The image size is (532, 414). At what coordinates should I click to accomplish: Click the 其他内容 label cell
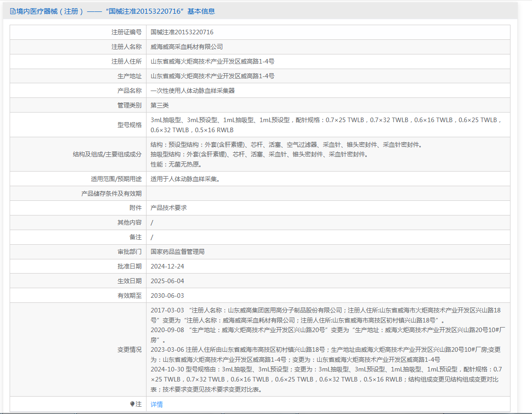click(x=78, y=222)
